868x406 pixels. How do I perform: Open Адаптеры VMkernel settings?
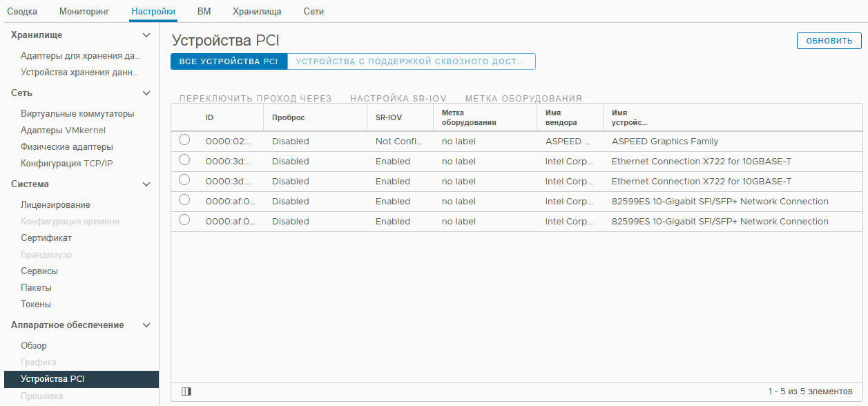[x=63, y=130]
